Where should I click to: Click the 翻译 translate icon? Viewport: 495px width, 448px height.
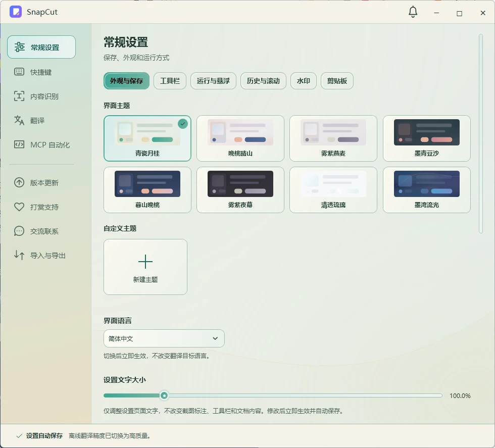click(x=19, y=120)
